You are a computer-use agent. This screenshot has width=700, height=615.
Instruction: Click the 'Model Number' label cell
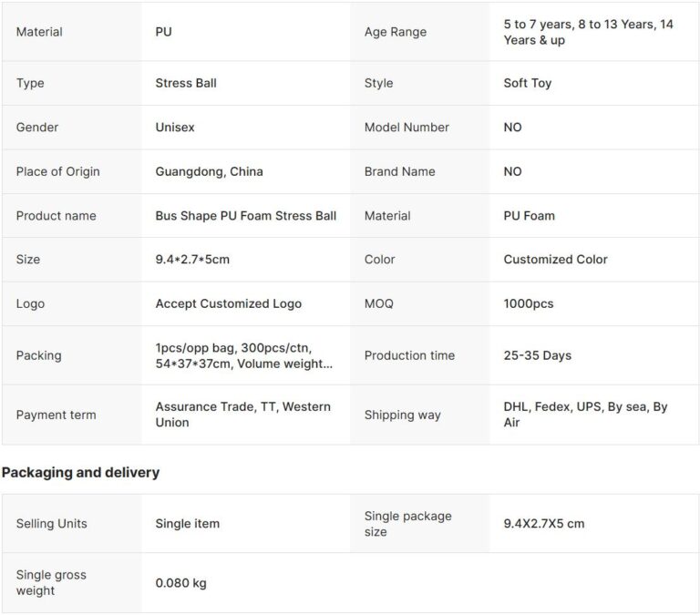coord(407,128)
